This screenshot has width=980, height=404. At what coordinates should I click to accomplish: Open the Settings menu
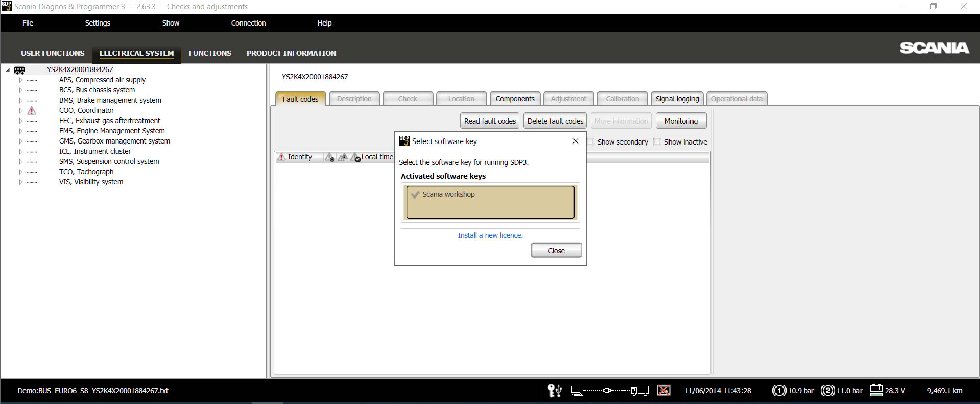point(98,23)
